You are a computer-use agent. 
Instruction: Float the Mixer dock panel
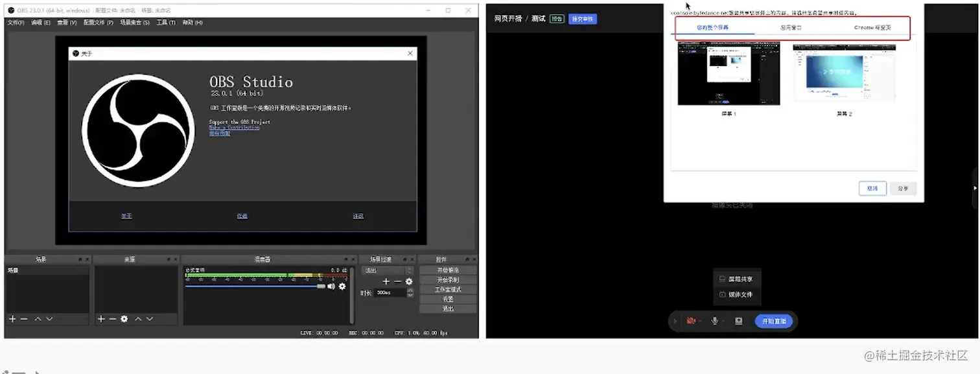pyautogui.click(x=347, y=259)
